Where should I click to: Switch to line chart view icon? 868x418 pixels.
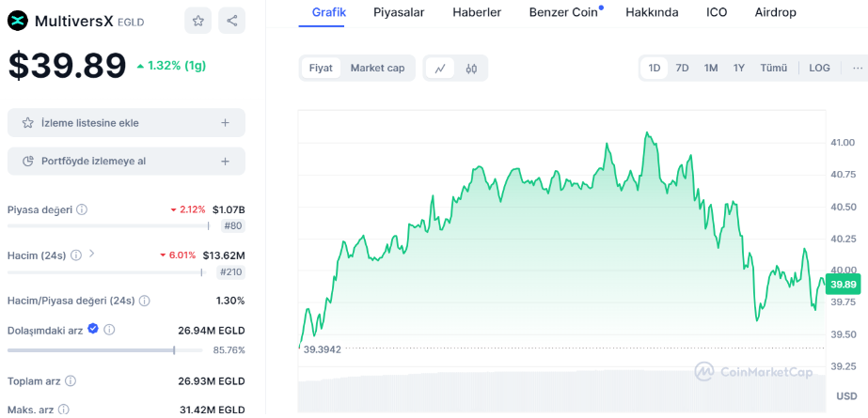440,68
